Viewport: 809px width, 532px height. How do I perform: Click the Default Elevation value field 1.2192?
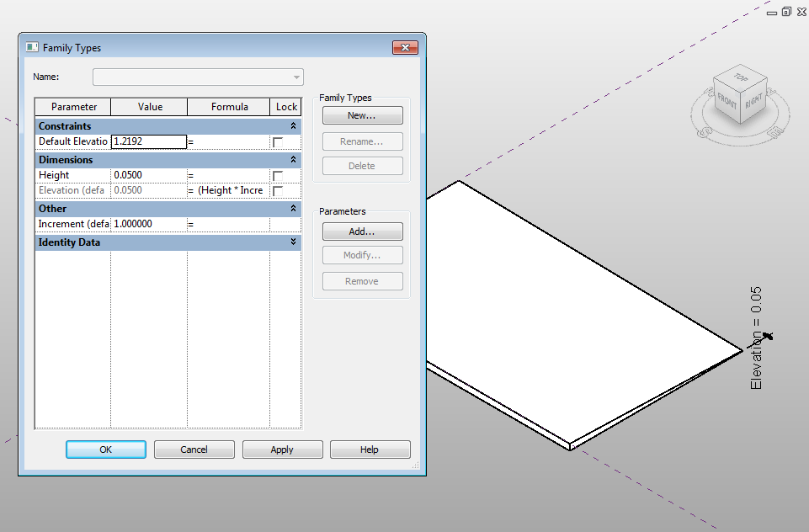click(x=149, y=142)
